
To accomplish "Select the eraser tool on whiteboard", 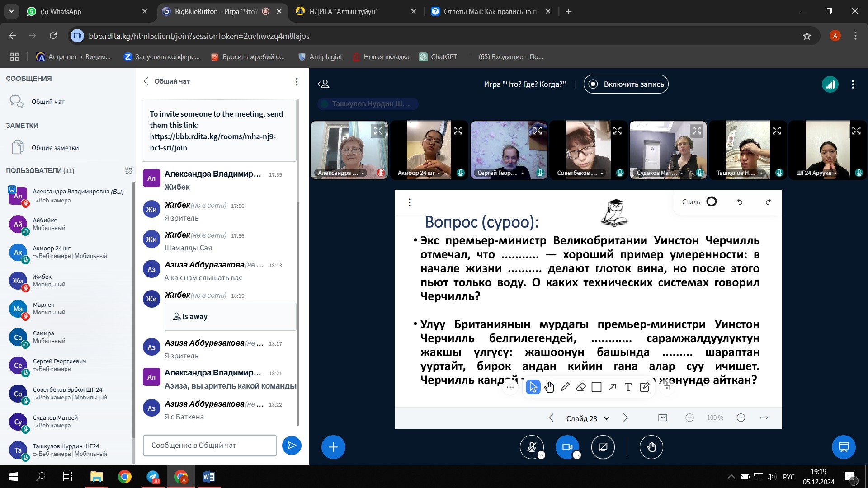I will pos(581,387).
